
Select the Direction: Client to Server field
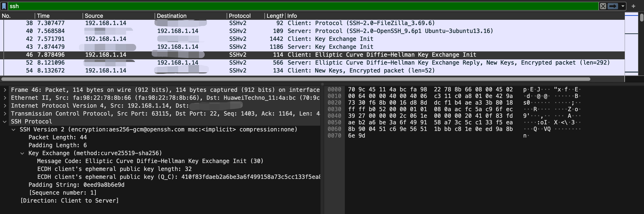69,201
